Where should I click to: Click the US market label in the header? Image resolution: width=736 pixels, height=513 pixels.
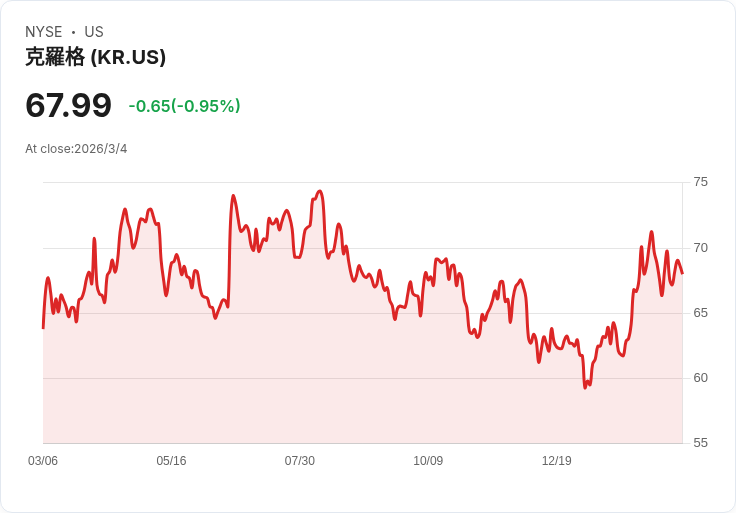(x=94, y=32)
